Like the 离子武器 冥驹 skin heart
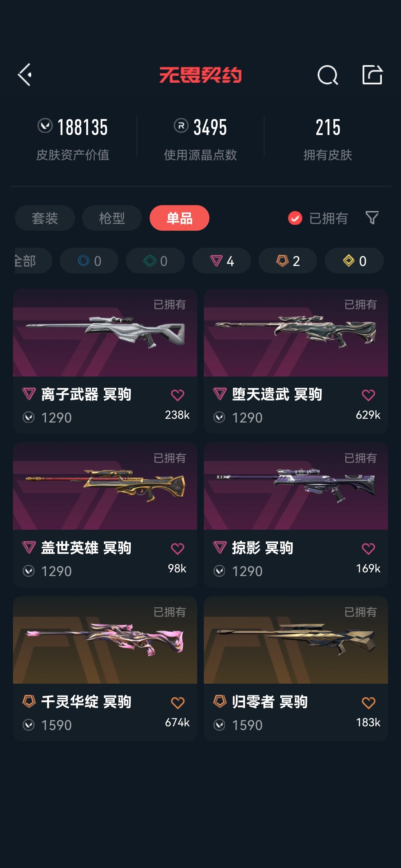The height and width of the screenshot is (868, 401). click(177, 395)
